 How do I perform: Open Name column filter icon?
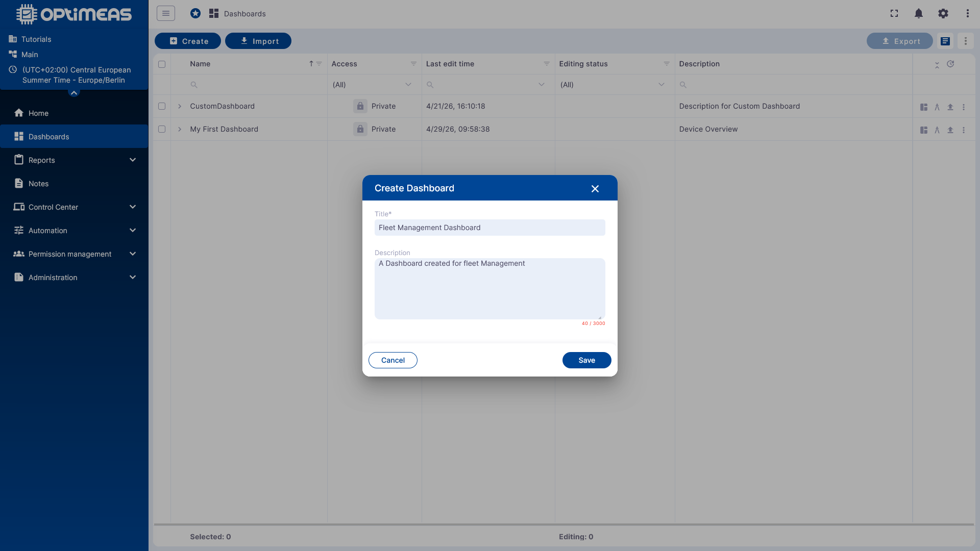point(319,64)
